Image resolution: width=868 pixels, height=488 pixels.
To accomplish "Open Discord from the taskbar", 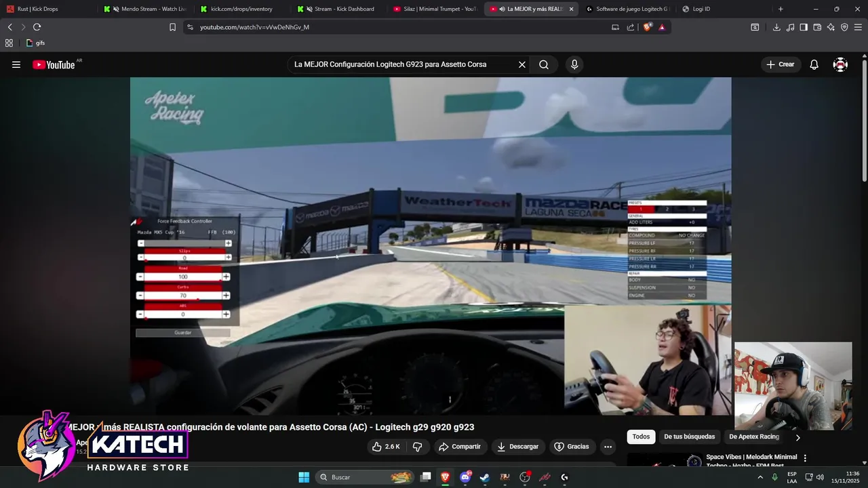I will pos(465,477).
